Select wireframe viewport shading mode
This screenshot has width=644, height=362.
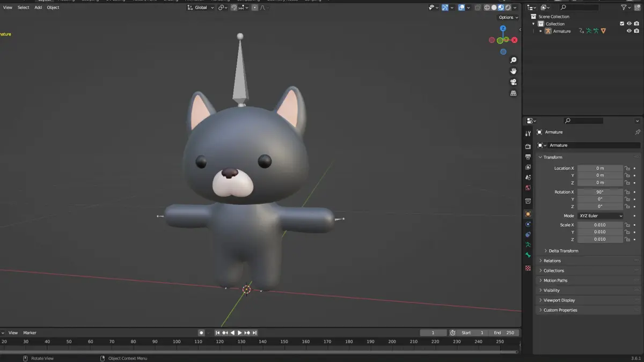pyautogui.click(x=487, y=8)
